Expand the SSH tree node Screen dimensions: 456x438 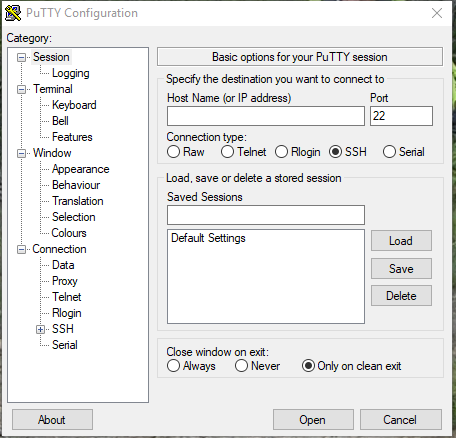pos(40,329)
